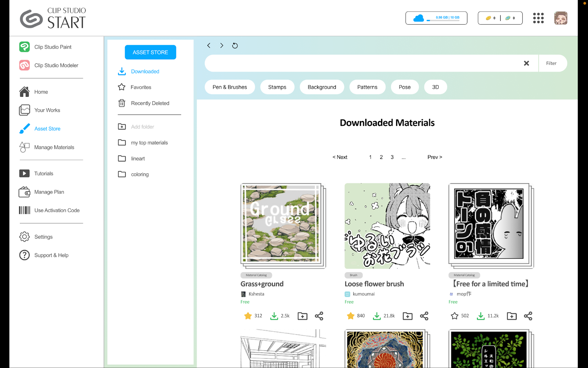Screen dimensions: 588x368
Task: Filter by Background category
Action: pyautogui.click(x=322, y=87)
